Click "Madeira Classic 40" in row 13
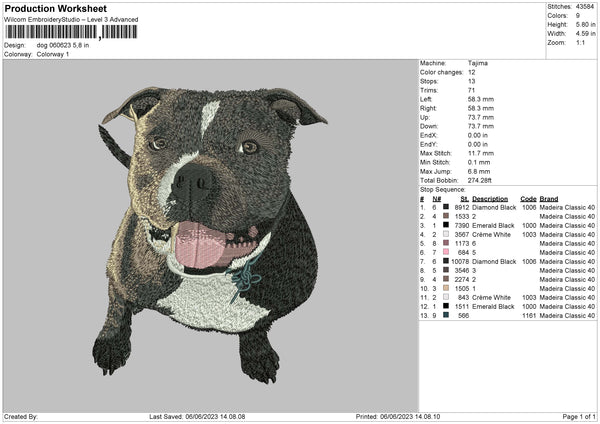Viewport: 600px width, 424px height. (x=567, y=315)
